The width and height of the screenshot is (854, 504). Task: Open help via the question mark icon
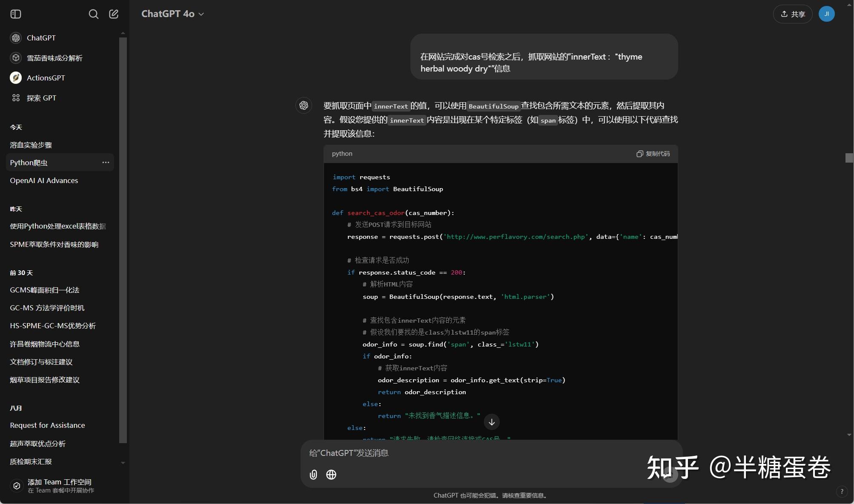(842, 491)
